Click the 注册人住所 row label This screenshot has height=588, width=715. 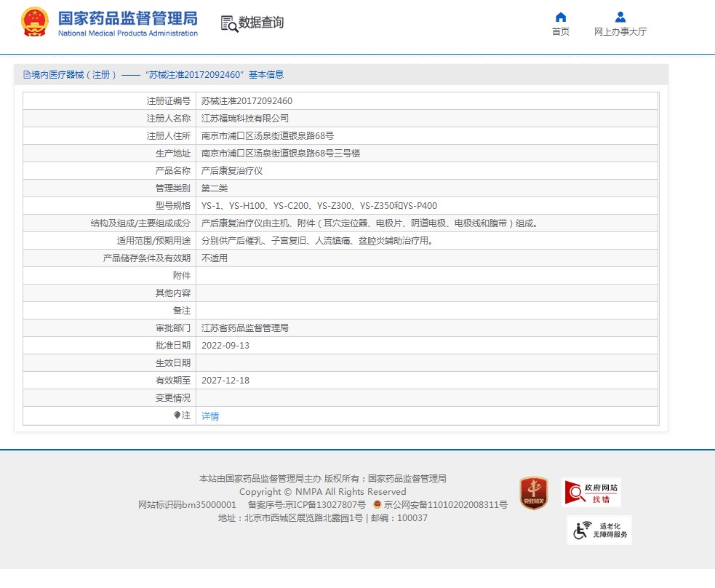pos(168,136)
